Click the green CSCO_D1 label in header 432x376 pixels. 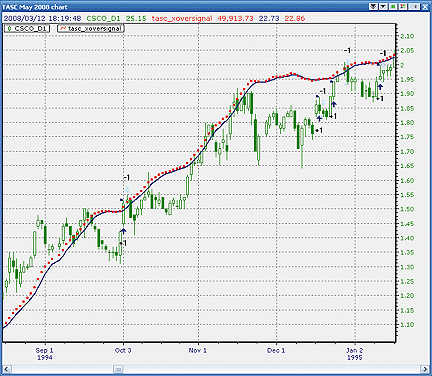103,18
